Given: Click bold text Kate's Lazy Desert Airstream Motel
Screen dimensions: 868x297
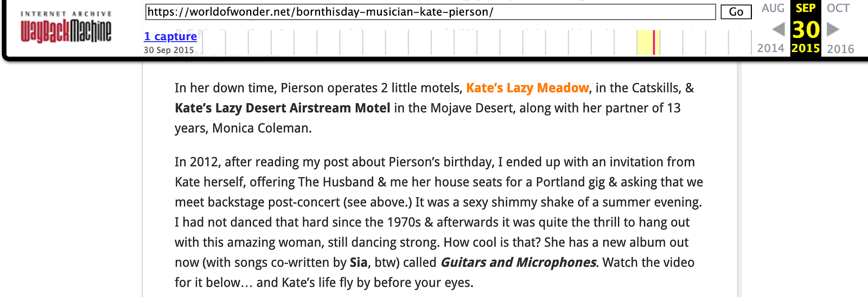Looking at the screenshot, I should point(283,108).
